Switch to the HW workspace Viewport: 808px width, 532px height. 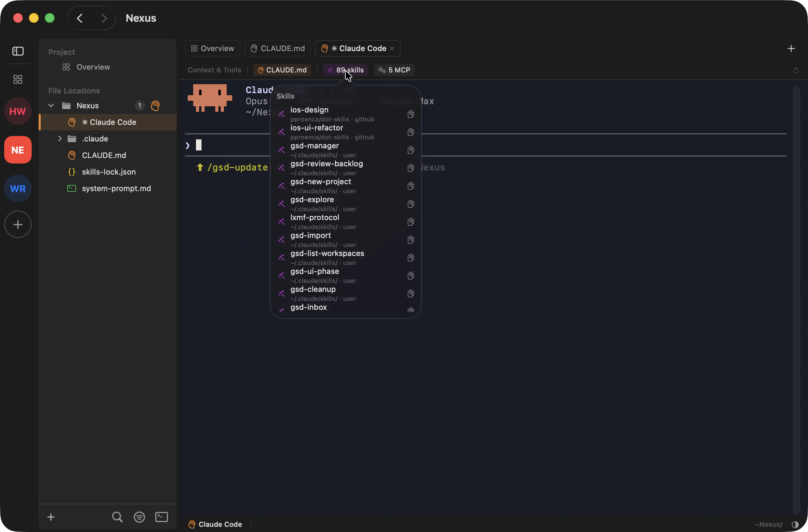tap(17, 111)
